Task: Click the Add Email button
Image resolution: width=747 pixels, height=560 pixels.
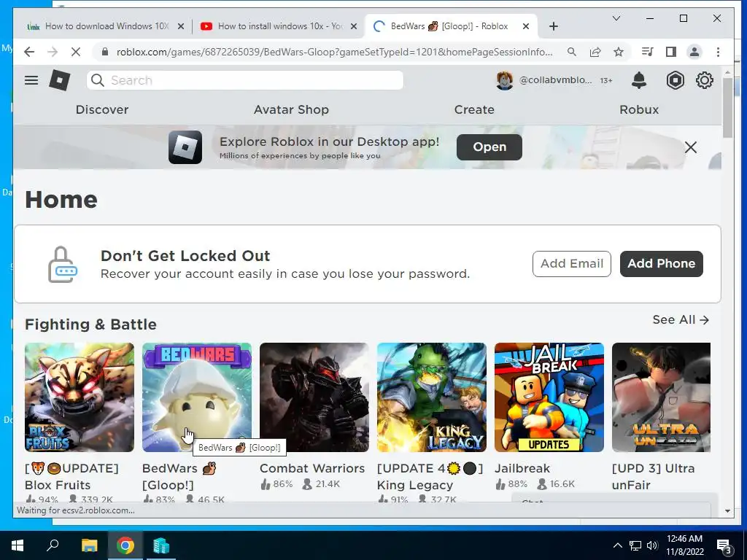Action: (572, 264)
